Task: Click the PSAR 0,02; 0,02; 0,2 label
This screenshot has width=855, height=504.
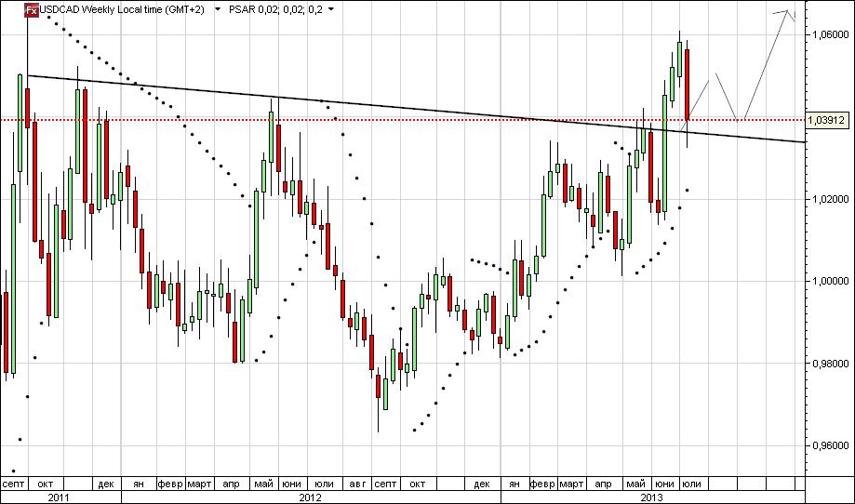Action: pyautogui.click(x=275, y=9)
